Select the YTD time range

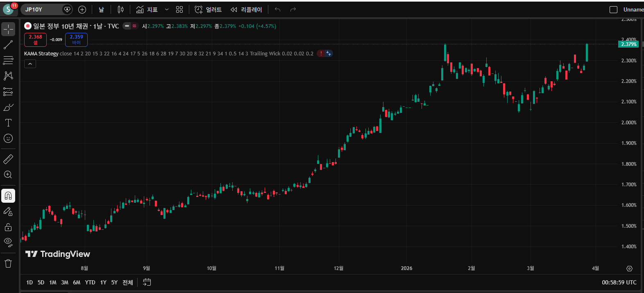(90, 282)
